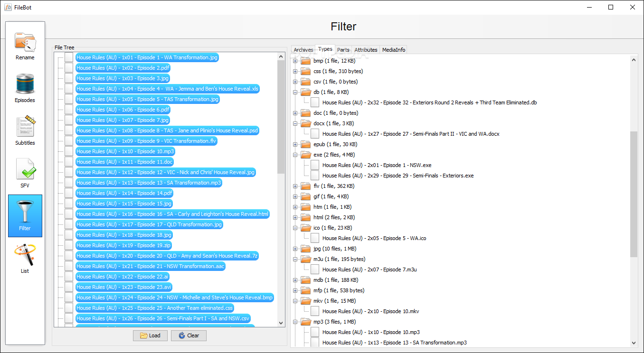Screen dimensions: 644x353
Task: Click Types panel scroll up arrow
Action: pyautogui.click(x=634, y=60)
